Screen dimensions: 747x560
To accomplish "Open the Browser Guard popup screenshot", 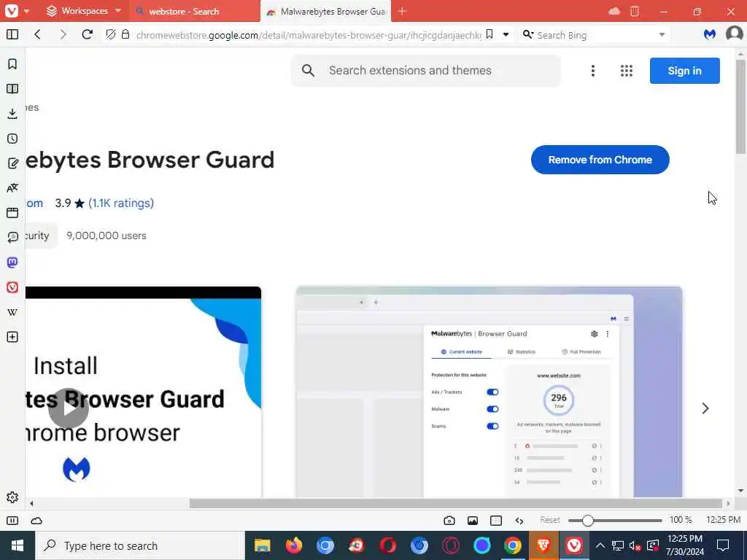I will pyautogui.click(x=489, y=392).
